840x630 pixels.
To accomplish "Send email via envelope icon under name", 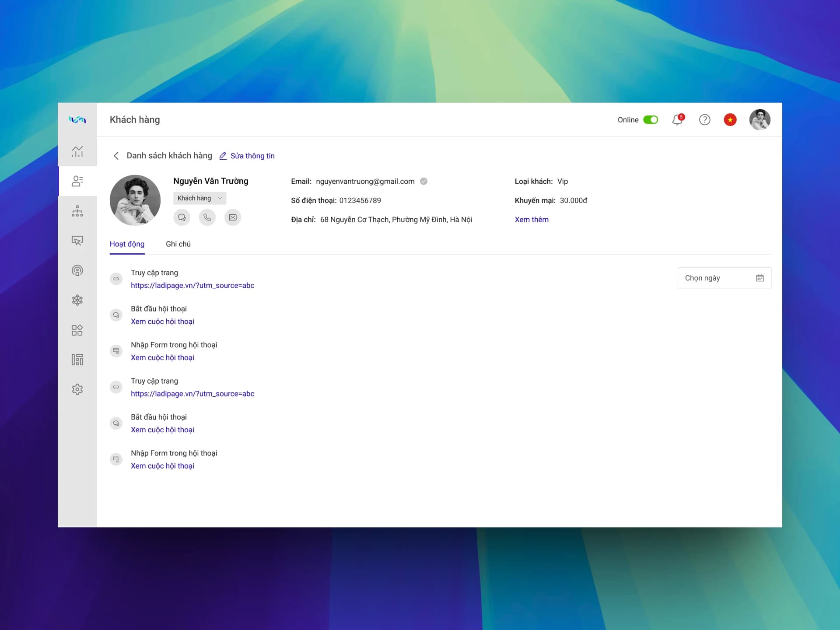I will pyautogui.click(x=233, y=217).
